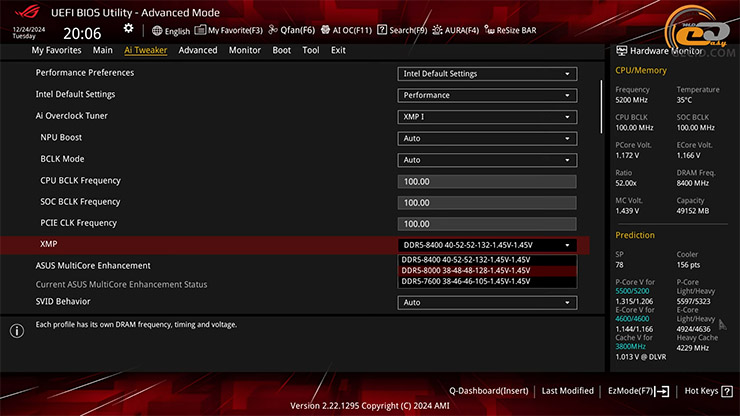
Task: Open Intel Default Settings Performance dropdown
Action: pyautogui.click(x=487, y=95)
